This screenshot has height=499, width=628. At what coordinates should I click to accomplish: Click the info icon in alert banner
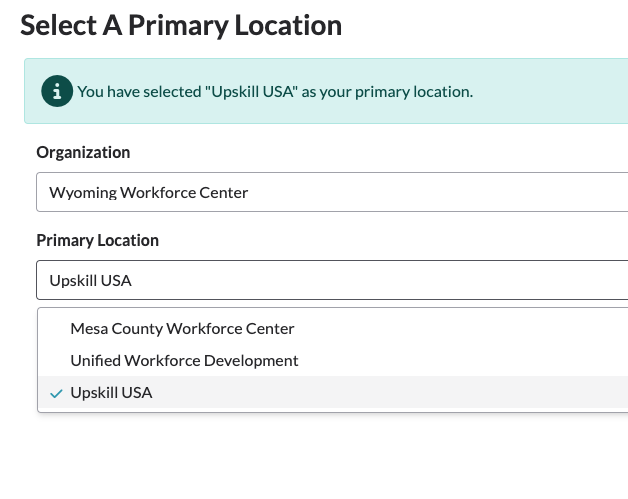[x=57, y=91]
